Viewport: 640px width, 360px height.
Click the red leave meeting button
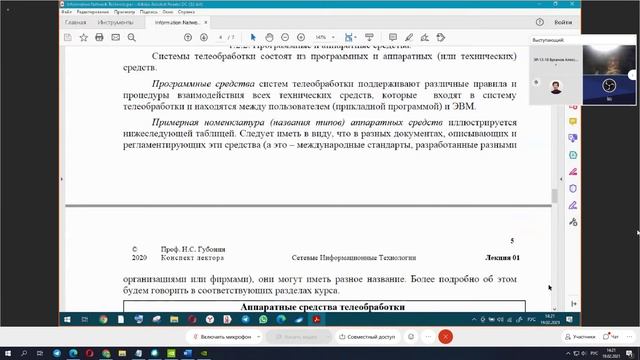tap(445, 337)
